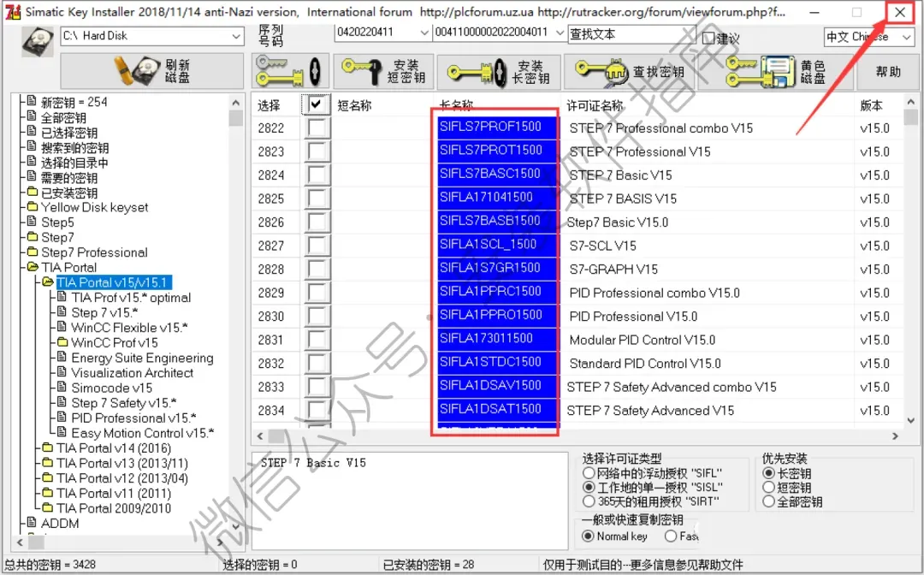
Task: Click the find key button
Action: coord(630,71)
